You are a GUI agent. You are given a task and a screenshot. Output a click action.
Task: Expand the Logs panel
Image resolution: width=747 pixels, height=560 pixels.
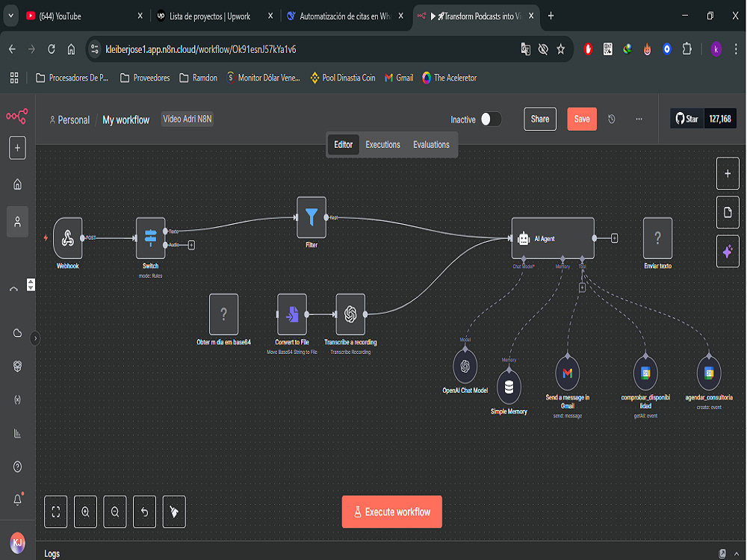736,553
